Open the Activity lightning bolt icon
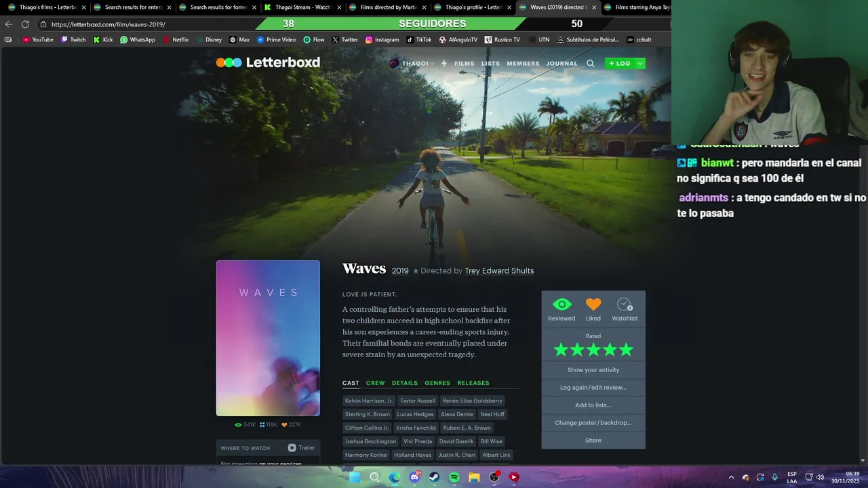 [444, 63]
